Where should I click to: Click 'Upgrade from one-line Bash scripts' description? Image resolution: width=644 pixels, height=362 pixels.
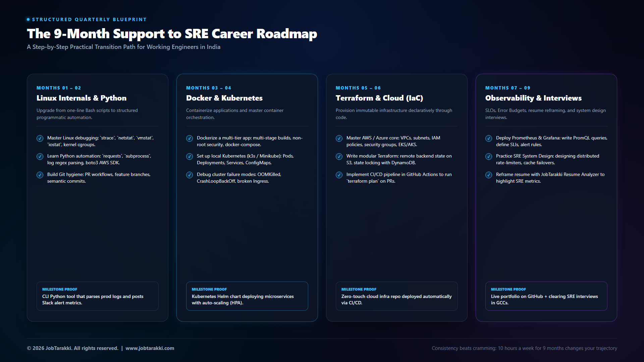87,114
